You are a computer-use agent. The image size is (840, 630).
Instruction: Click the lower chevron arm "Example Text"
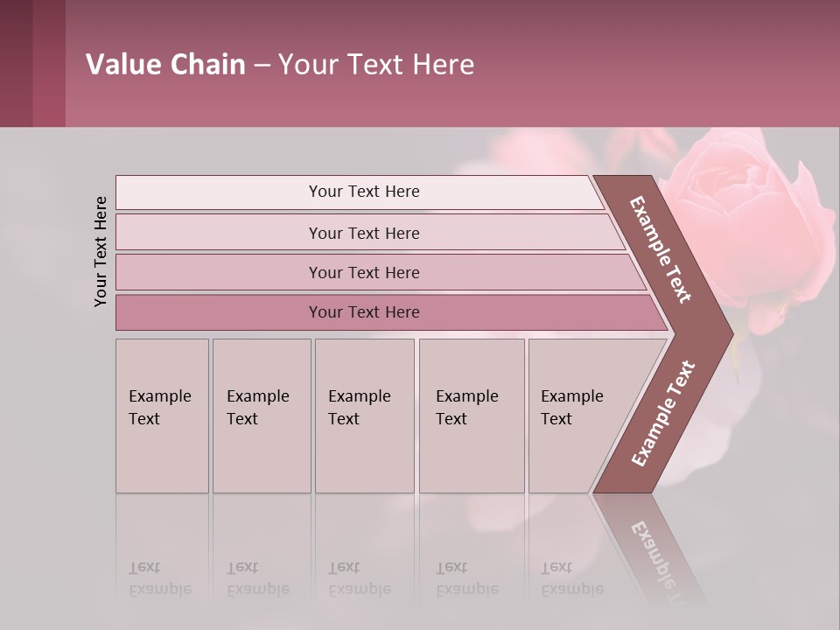[663, 413]
